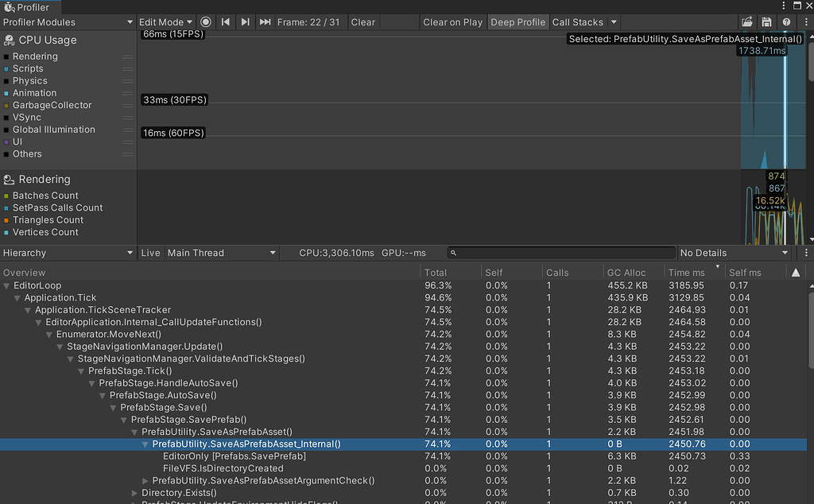This screenshot has width=814, height=504.
Task: Sort by Self ms using the column arrow
Action: (x=797, y=271)
